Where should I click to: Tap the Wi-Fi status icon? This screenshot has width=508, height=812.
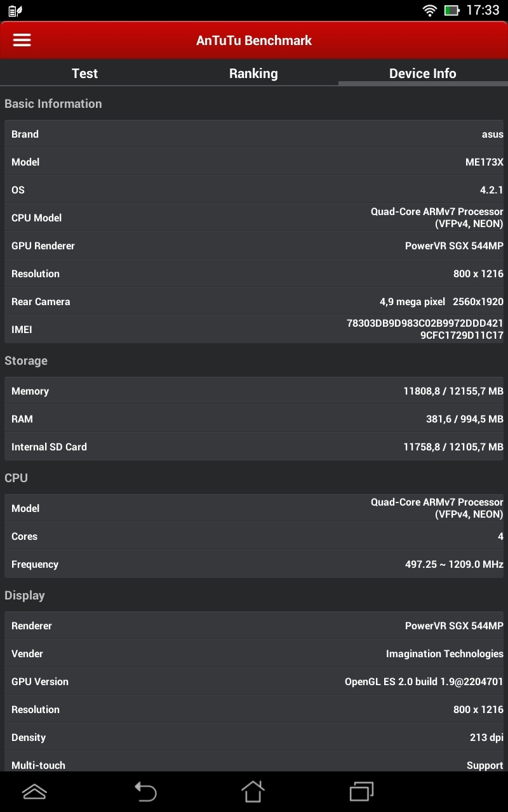pos(430,10)
